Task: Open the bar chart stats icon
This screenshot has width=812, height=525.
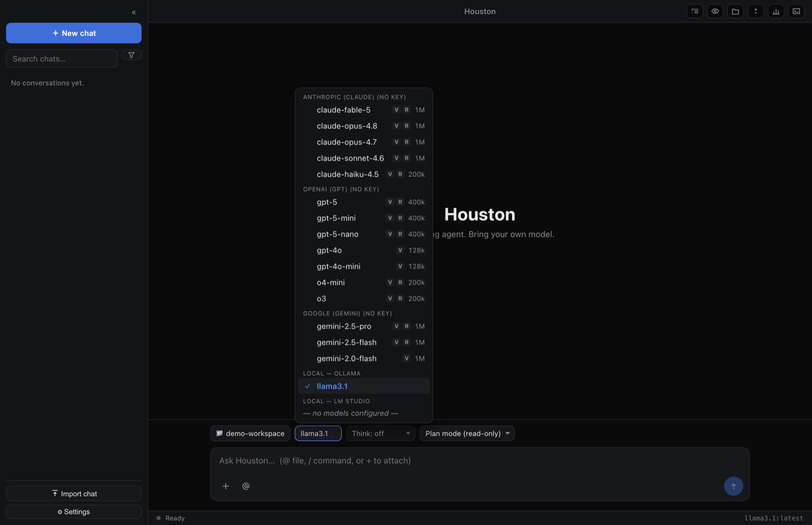Action: click(776, 11)
